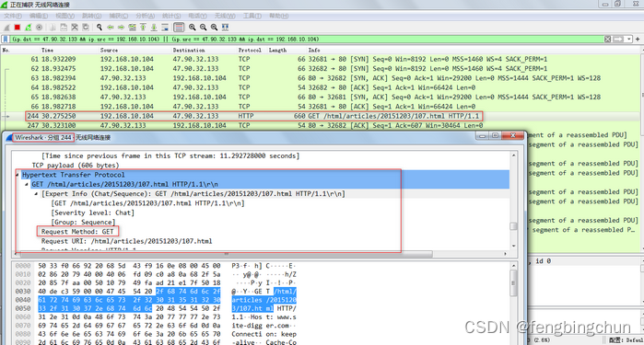Image resolution: width=644 pixels, height=345 pixels.
Task: Click the save capture file toolbar icon
Action: (64, 28)
